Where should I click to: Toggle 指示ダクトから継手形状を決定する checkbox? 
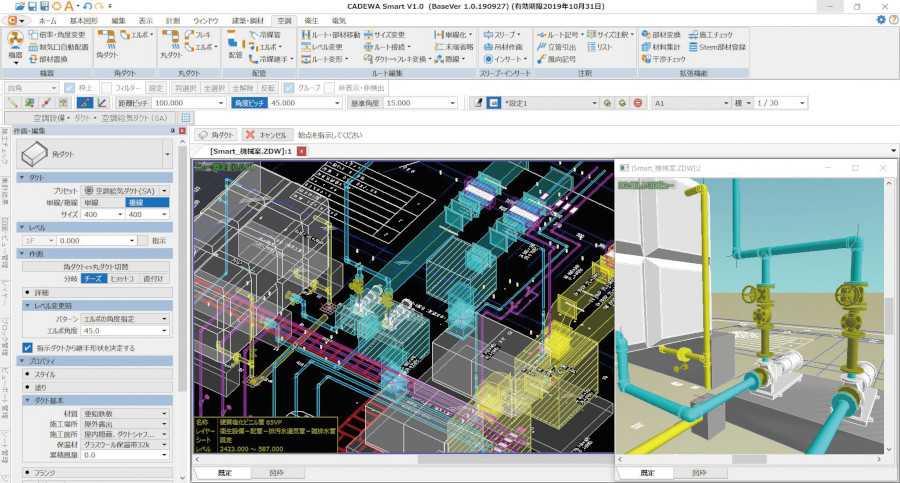tap(28, 347)
